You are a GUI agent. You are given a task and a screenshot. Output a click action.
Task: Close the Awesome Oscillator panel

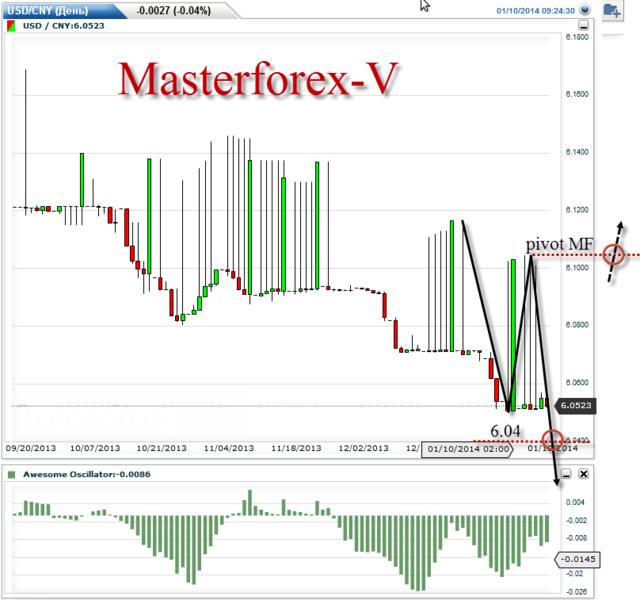[x=584, y=474]
